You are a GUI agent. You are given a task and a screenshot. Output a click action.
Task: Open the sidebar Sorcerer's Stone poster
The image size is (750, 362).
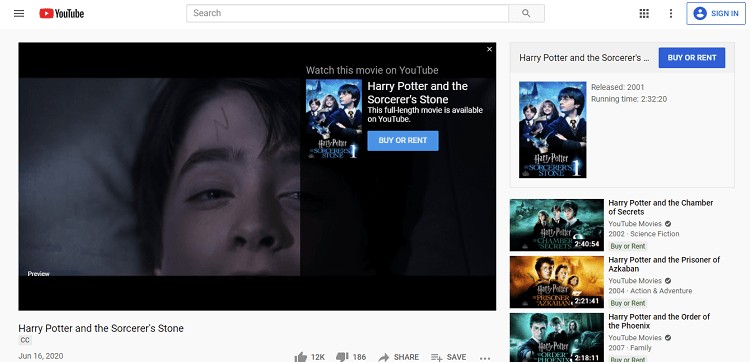click(x=552, y=130)
